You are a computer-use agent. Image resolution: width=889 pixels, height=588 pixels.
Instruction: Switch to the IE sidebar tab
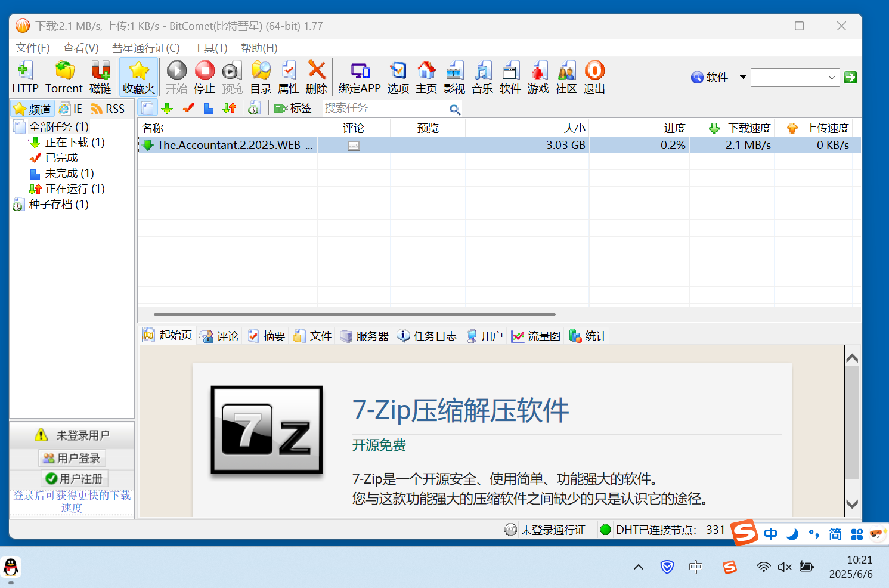click(x=71, y=109)
